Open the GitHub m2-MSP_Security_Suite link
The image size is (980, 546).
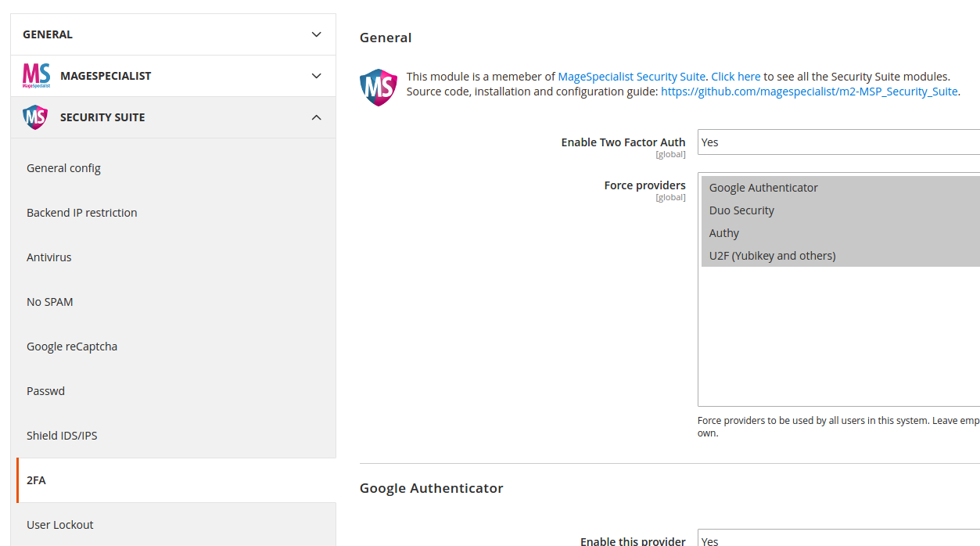click(809, 92)
